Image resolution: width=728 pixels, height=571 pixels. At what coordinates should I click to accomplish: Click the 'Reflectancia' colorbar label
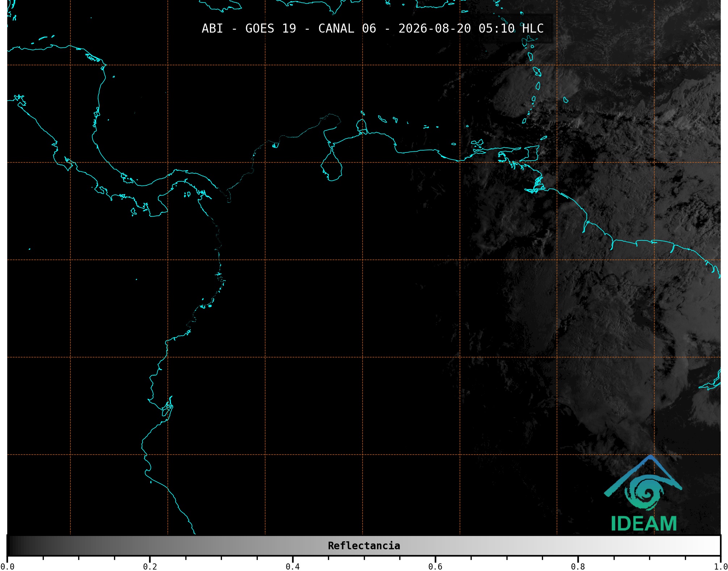(364, 546)
